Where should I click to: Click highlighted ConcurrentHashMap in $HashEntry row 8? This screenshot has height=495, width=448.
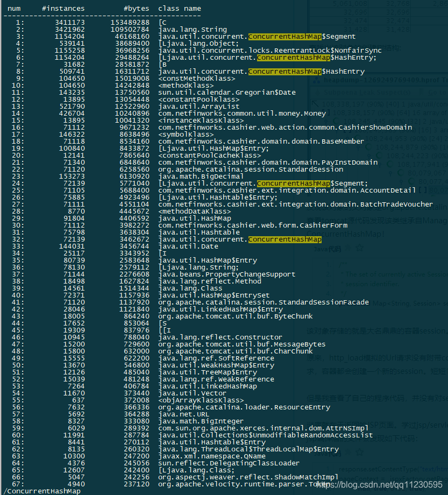click(x=285, y=72)
